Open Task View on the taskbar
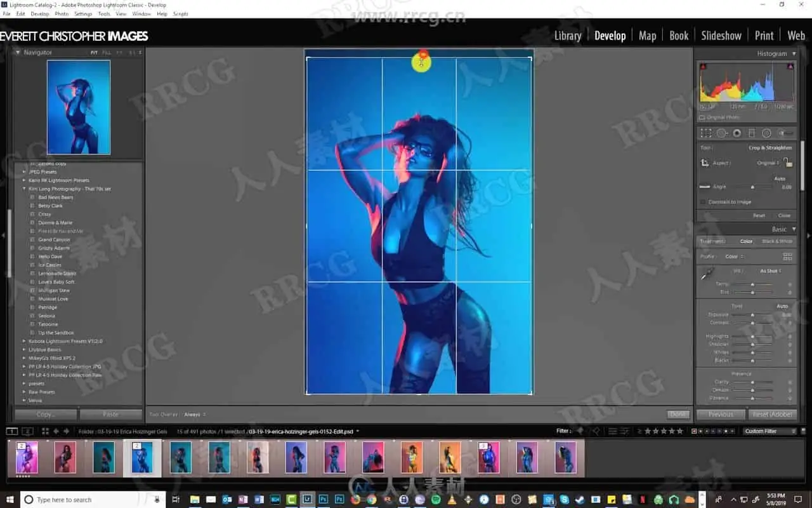The width and height of the screenshot is (812, 508). click(176, 500)
